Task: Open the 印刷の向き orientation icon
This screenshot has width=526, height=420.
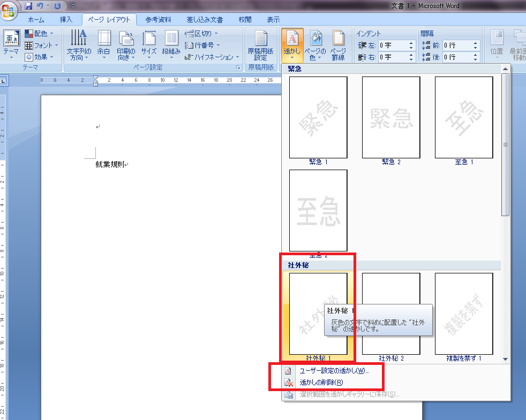Action: [x=126, y=44]
